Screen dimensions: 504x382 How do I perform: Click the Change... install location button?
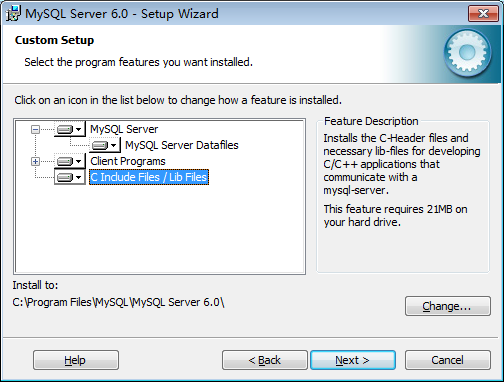(448, 306)
